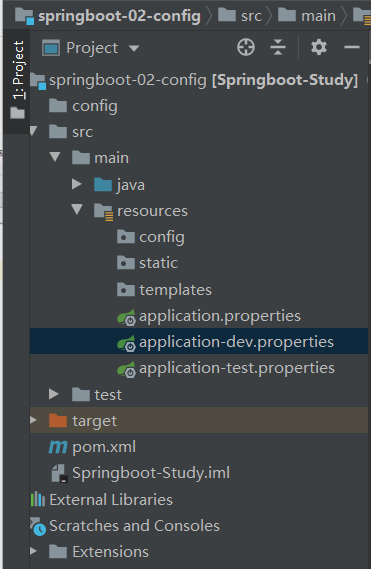Click Scratches and Consoles clock icon

pyautogui.click(x=38, y=527)
